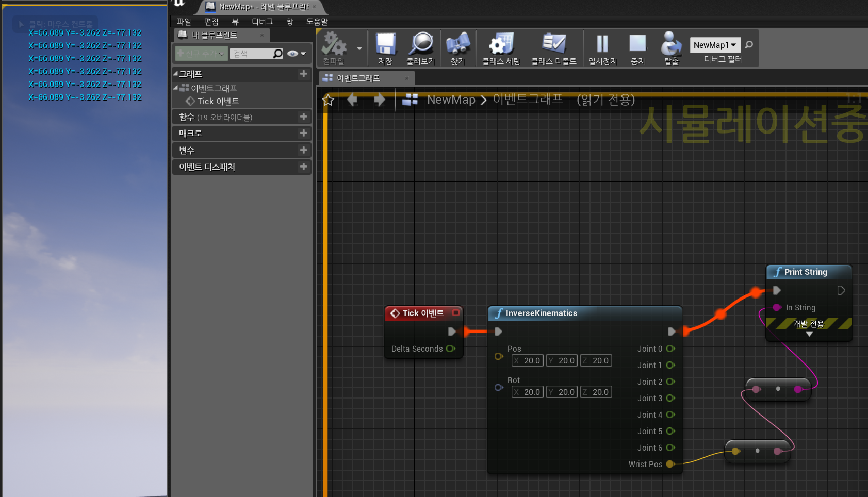Click the graph back navigation arrow
Viewport: 868px width, 497px height.
tap(353, 100)
